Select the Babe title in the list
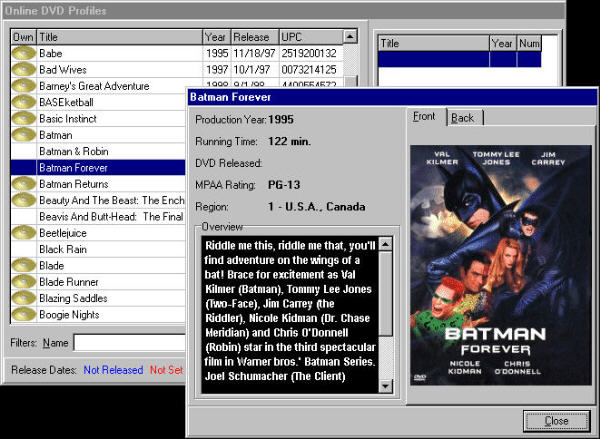Viewport: 600px width, 439px height. (x=51, y=53)
